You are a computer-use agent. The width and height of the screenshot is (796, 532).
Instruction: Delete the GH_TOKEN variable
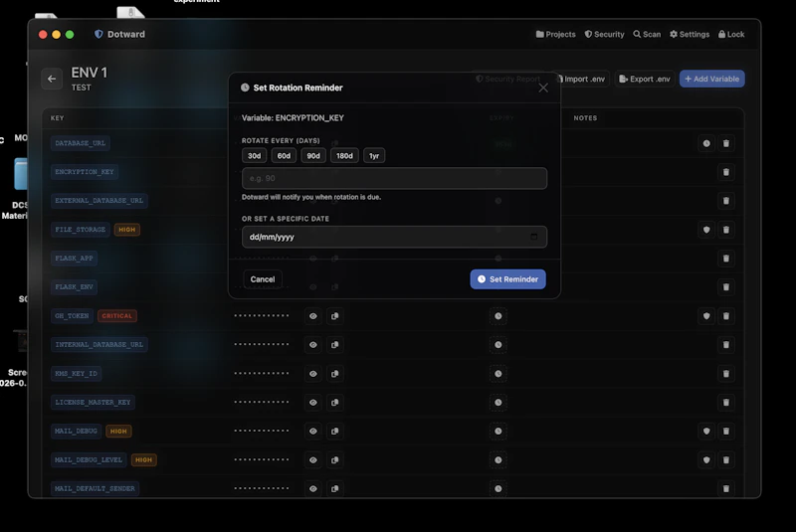(x=726, y=316)
